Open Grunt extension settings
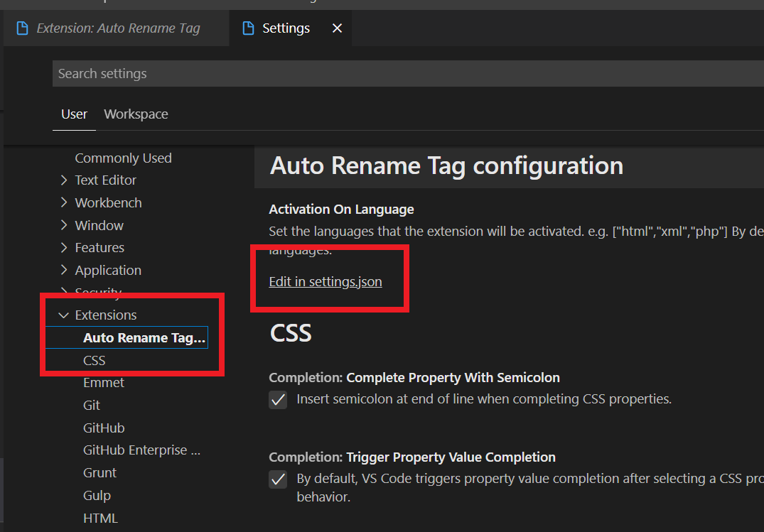Screen dimensions: 764x532 (x=100, y=472)
